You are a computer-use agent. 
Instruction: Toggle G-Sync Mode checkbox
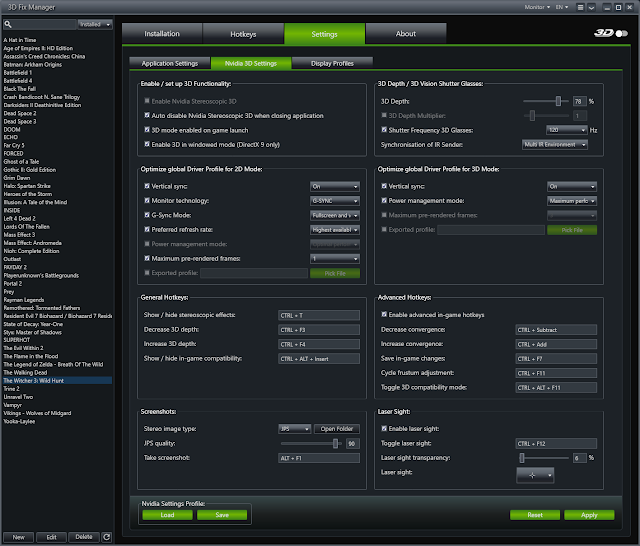click(x=147, y=215)
